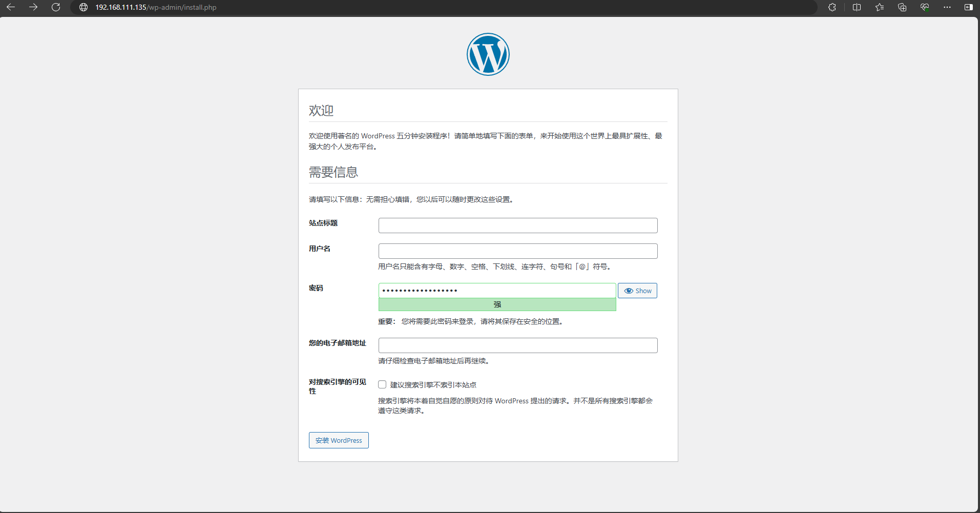980x513 pixels.
Task: Click the 需要信息 heading
Action: click(x=333, y=172)
